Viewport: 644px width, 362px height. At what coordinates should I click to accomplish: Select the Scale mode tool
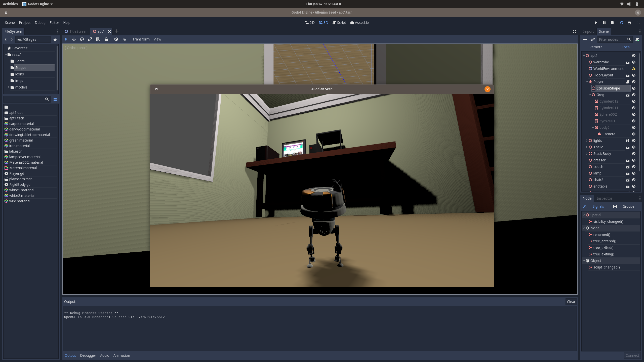point(90,39)
